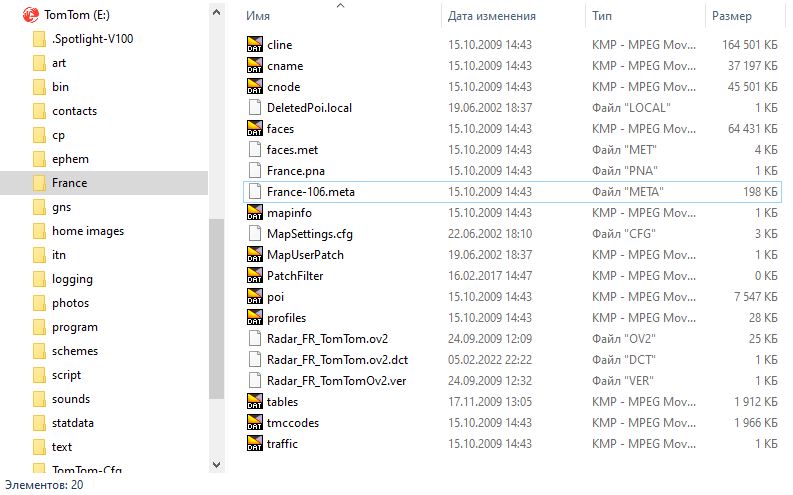Select the text folder in tree
Viewport: 793px width, 495px height.
62,447
